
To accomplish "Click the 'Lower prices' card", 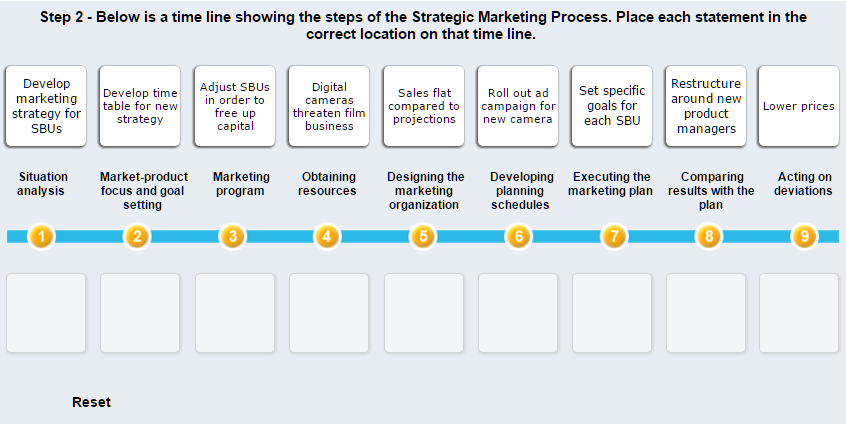I will click(799, 106).
